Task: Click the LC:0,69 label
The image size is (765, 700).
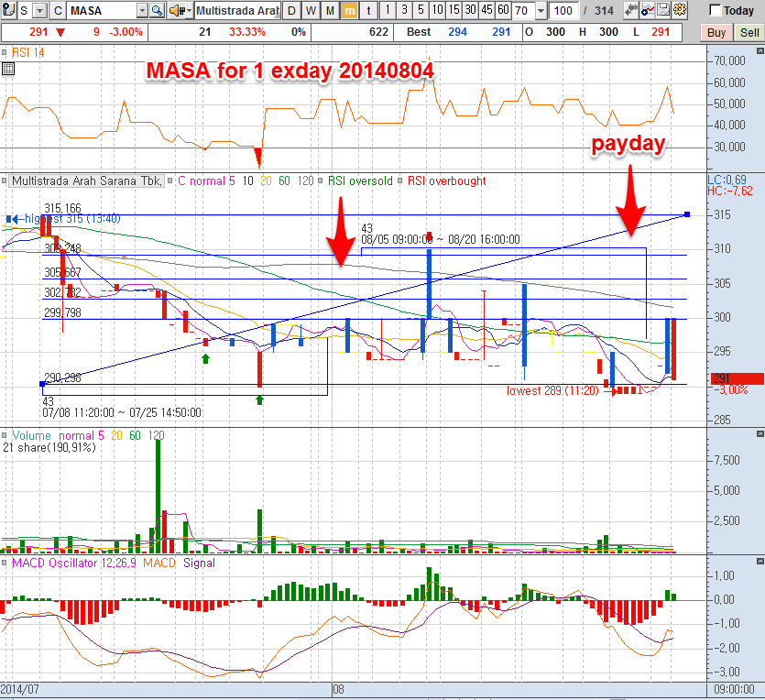Action: pyautogui.click(x=727, y=180)
